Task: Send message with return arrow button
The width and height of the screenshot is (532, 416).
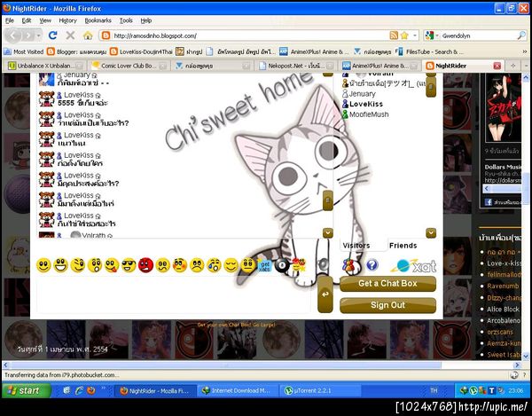Action: tap(325, 294)
